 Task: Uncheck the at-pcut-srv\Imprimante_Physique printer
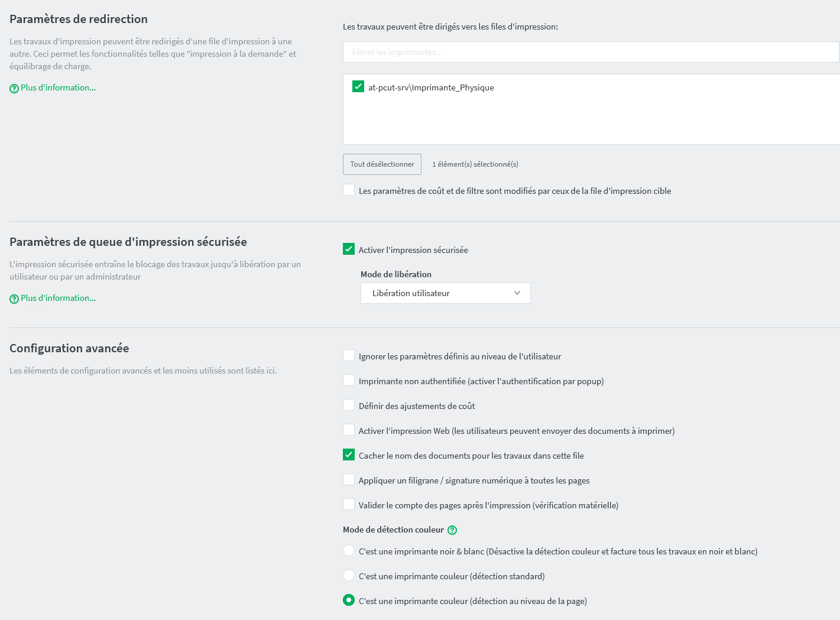coord(358,86)
